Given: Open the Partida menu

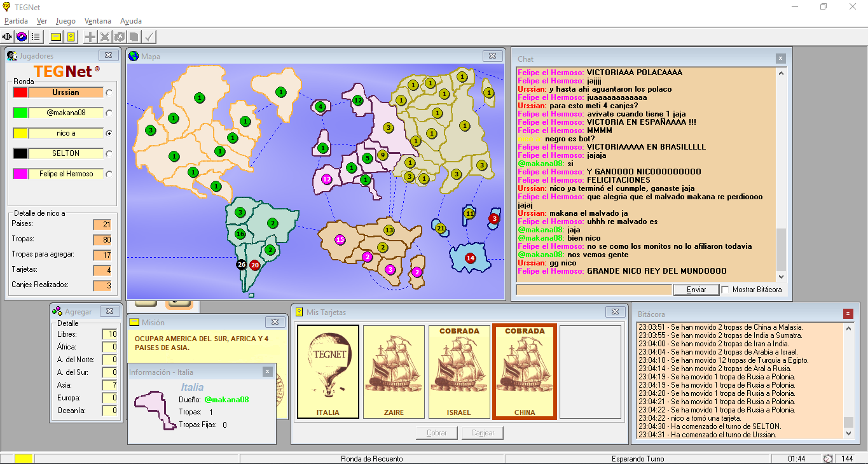Looking at the screenshot, I should point(16,21).
